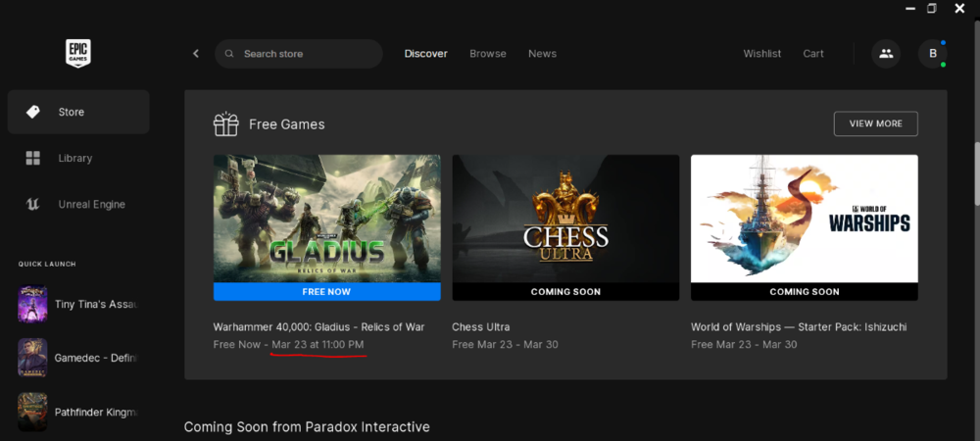Restore the window size
Screen dimensions: 980x441
(932, 8)
